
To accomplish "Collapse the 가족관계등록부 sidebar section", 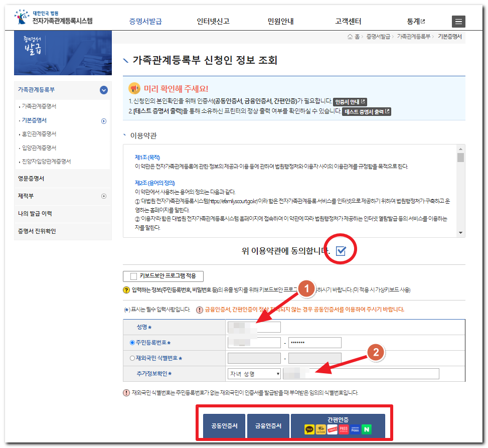I will [103, 90].
